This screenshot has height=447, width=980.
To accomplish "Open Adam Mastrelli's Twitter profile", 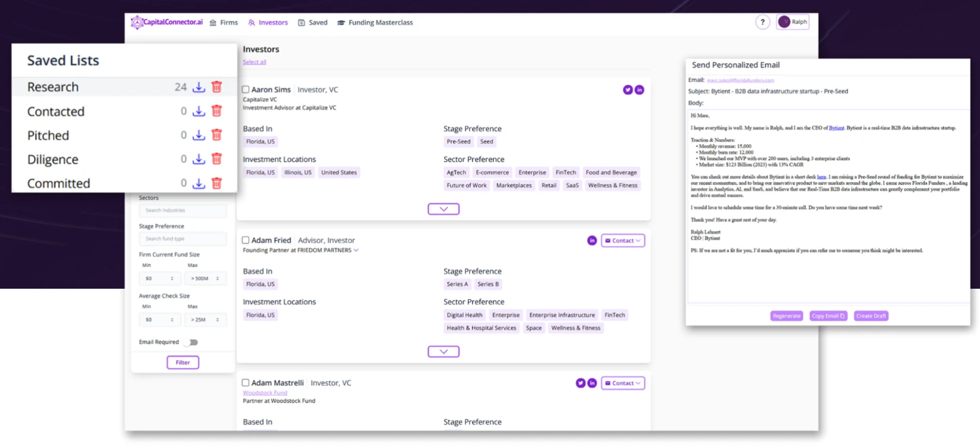I will (580, 383).
